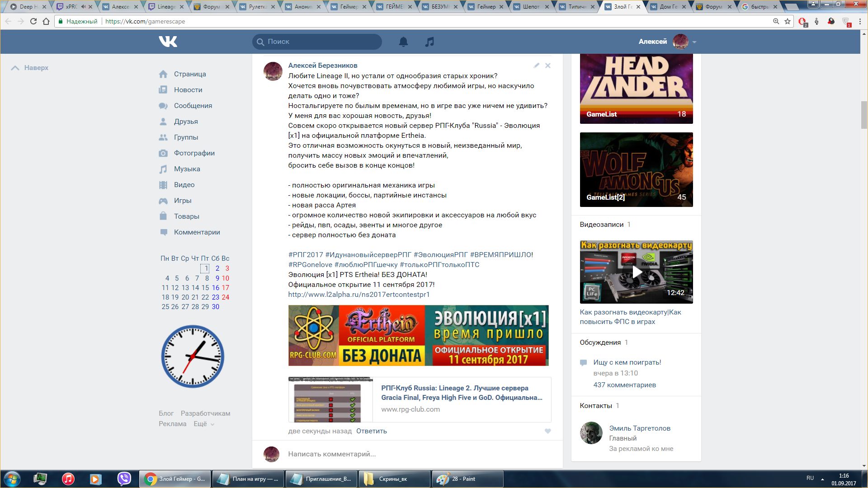Switch to 28 - Paint taskbar window
This screenshot has width=868, height=488.
tap(467, 479)
